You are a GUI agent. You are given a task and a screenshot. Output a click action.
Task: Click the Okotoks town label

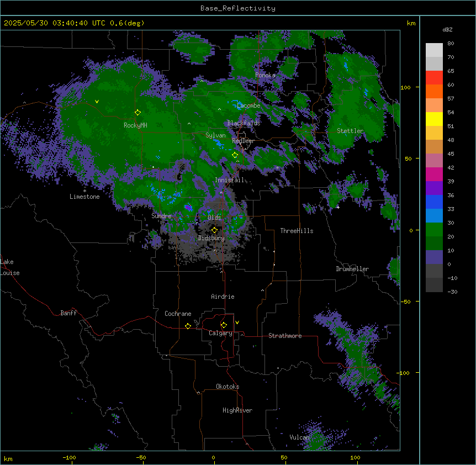pos(228,387)
